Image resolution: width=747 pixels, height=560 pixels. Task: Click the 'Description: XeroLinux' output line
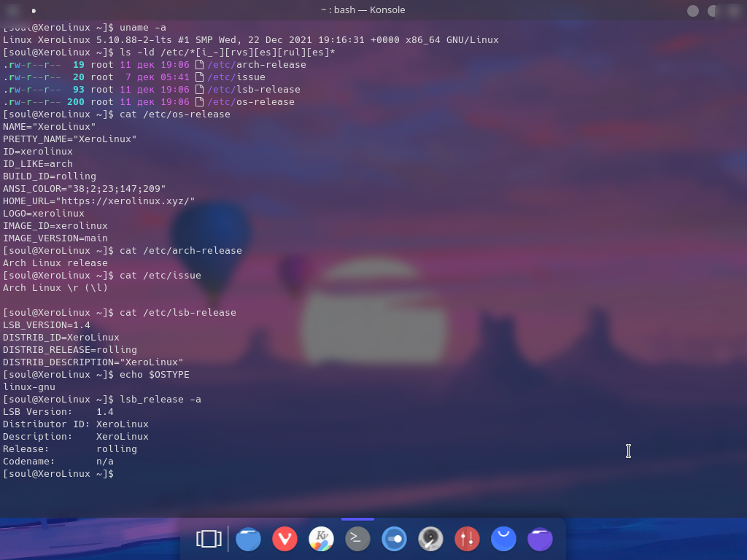pos(76,437)
